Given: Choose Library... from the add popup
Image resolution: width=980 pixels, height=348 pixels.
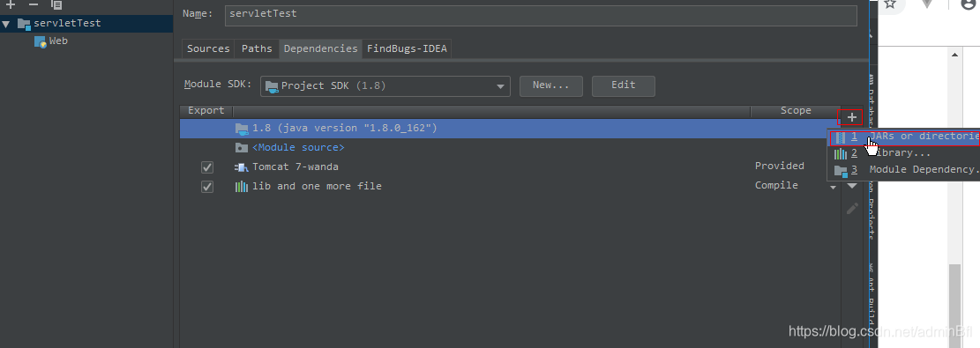Looking at the screenshot, I should tap(904, 153).
